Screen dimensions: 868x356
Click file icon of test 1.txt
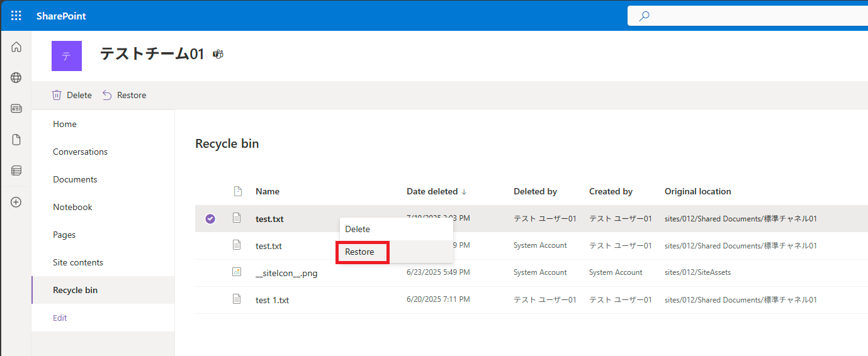tap(237, 299)
